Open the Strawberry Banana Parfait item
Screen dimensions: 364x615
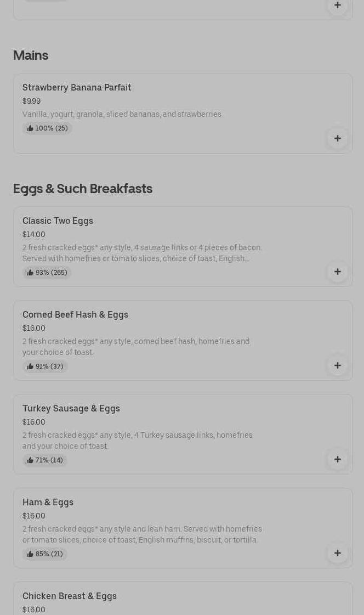77,88
